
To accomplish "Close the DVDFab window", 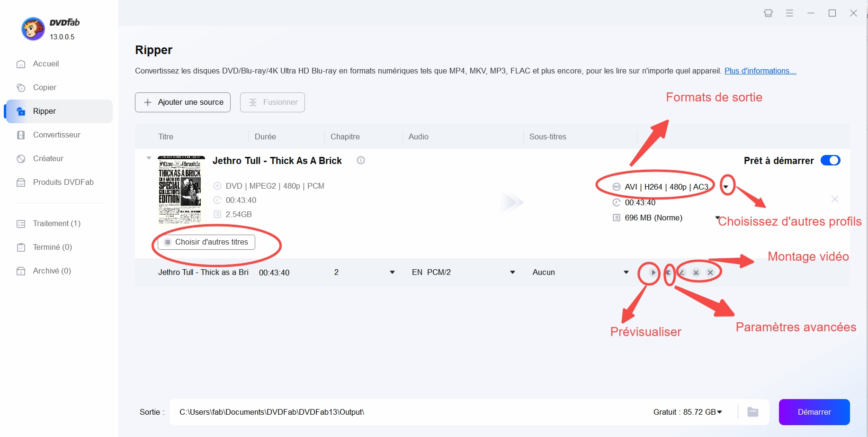I will tap(853, 13).
